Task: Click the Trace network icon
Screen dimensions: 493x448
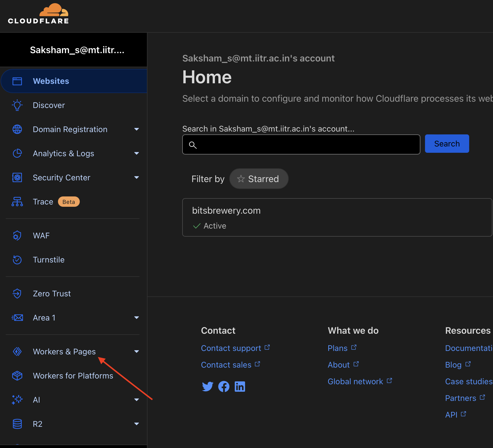Action: (17, 202)
